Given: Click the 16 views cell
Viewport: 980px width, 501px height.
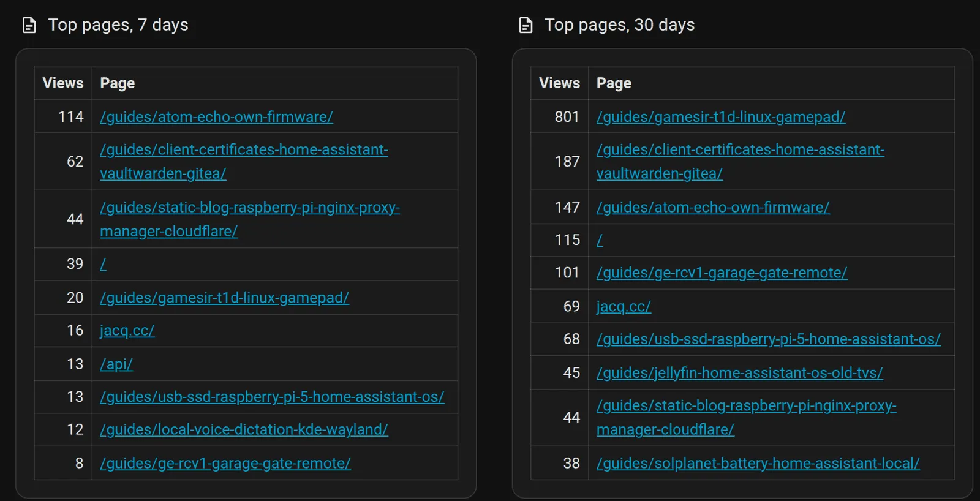Looking at the screenshot, I should click(x=63, y=331).
